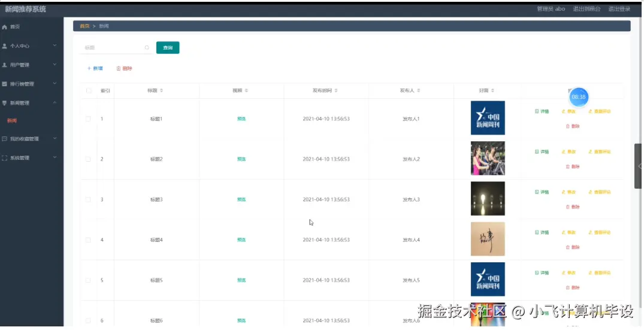
Task: Click the plus icon of 新增
Action: (89, 68)
